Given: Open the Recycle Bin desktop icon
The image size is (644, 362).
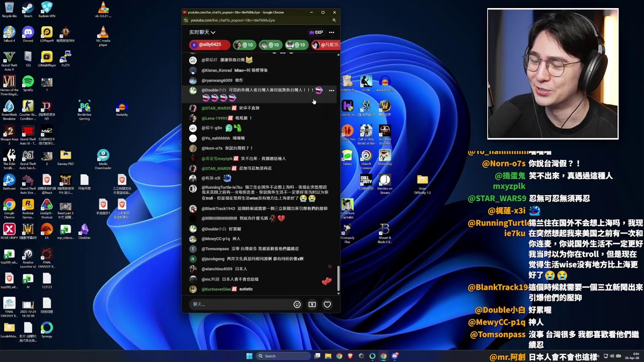Looking at the screenshot, I should 9,10.
